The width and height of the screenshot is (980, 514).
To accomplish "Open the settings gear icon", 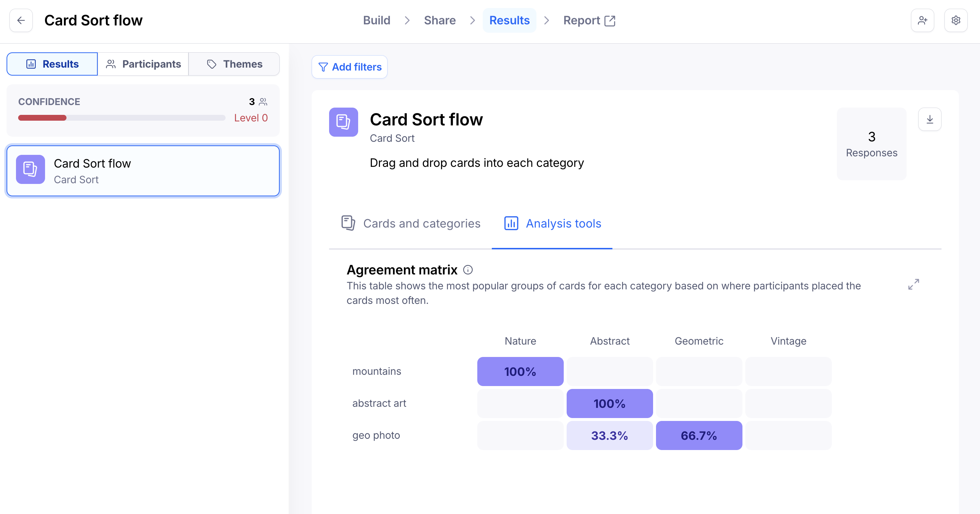I will 956,20.
